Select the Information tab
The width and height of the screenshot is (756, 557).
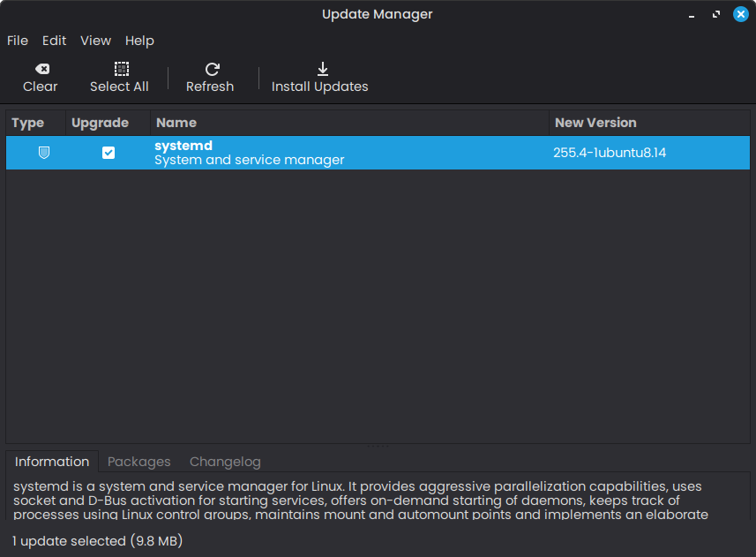pyautogui.click(x=52, y=462)
